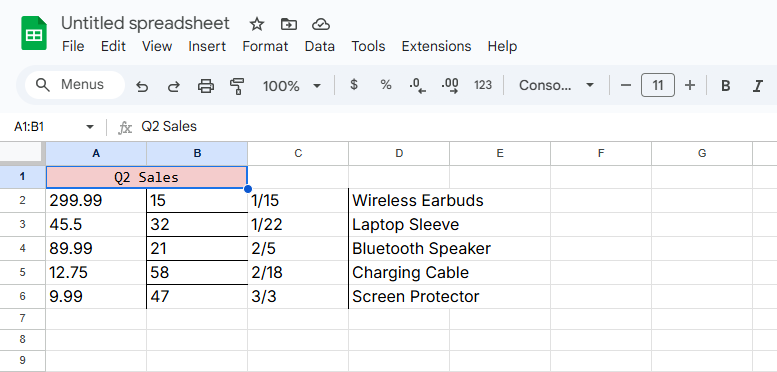Screen dimensions: 777x372
Task: Select the merged Q2 Sales cell
Action: click(147, 177)
